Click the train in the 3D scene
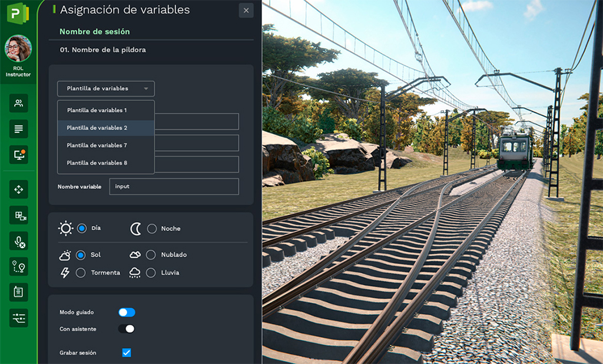This screenshot has height=364, width=603. coord(515,147)
